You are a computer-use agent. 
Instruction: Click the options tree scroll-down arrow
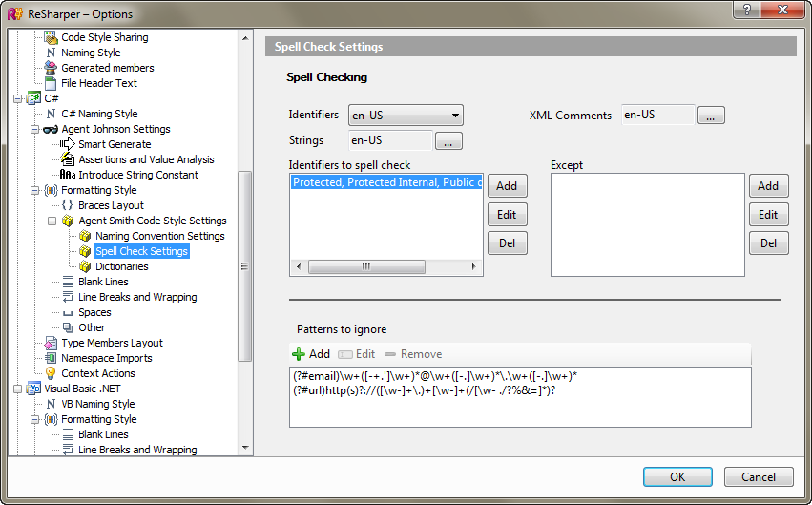click(245, 448)
